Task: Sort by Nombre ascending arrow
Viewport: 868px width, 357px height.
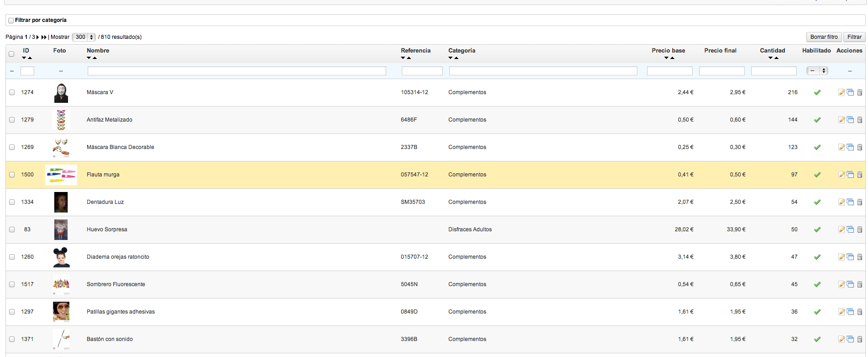Action: pos(95,58)
